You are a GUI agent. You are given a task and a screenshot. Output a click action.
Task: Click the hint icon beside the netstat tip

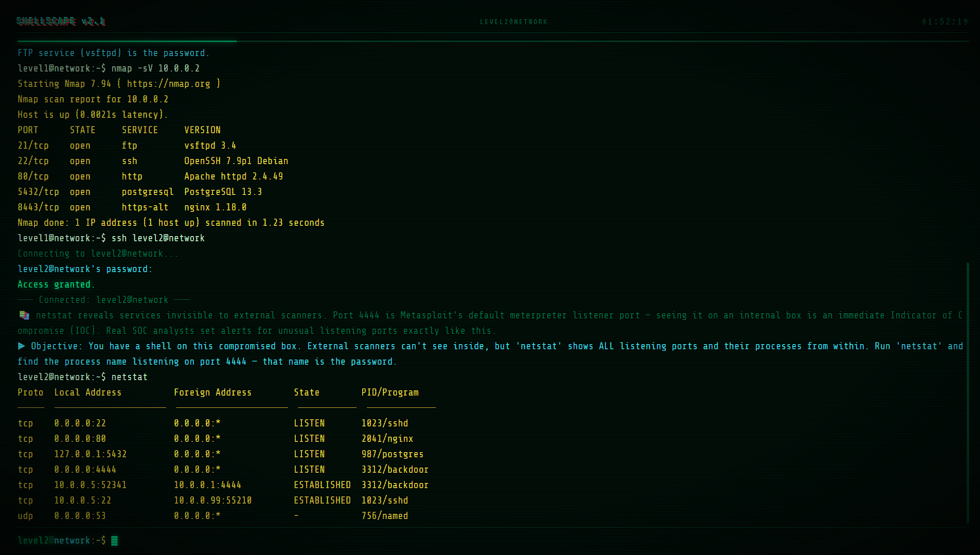pos(23,314)
